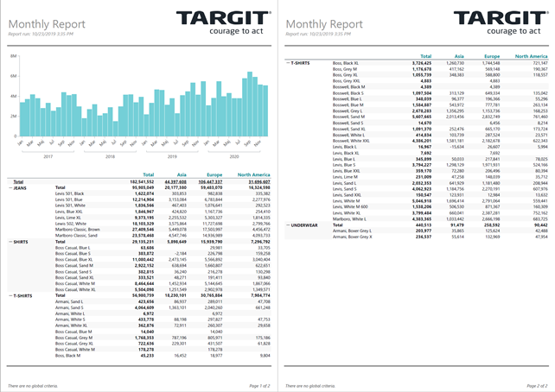Select the 2019 year label under the chart

172,156
